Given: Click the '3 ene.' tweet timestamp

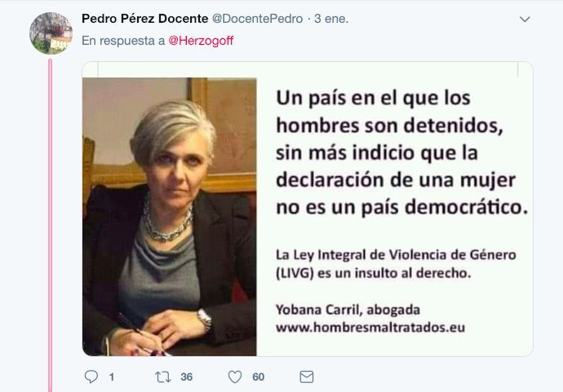Looking at the screenshot, I should coord(331,19).
